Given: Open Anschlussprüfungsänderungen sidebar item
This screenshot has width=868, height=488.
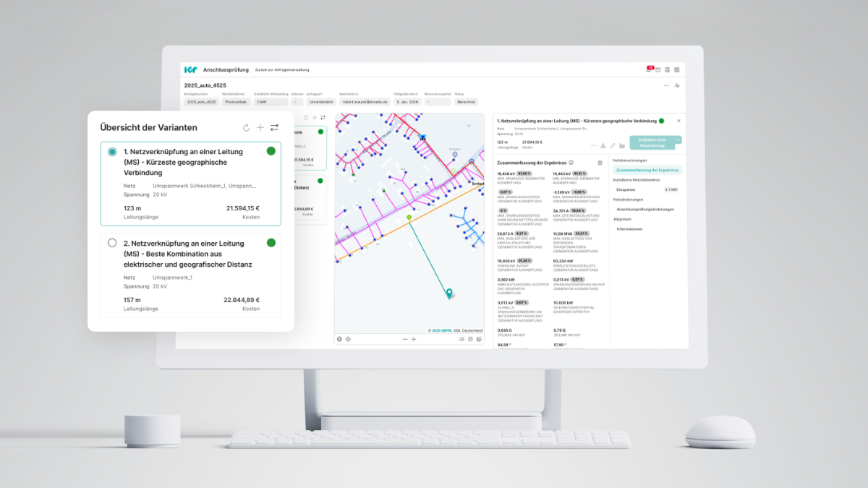Looking at the screenshot, I should click(645, 209).
